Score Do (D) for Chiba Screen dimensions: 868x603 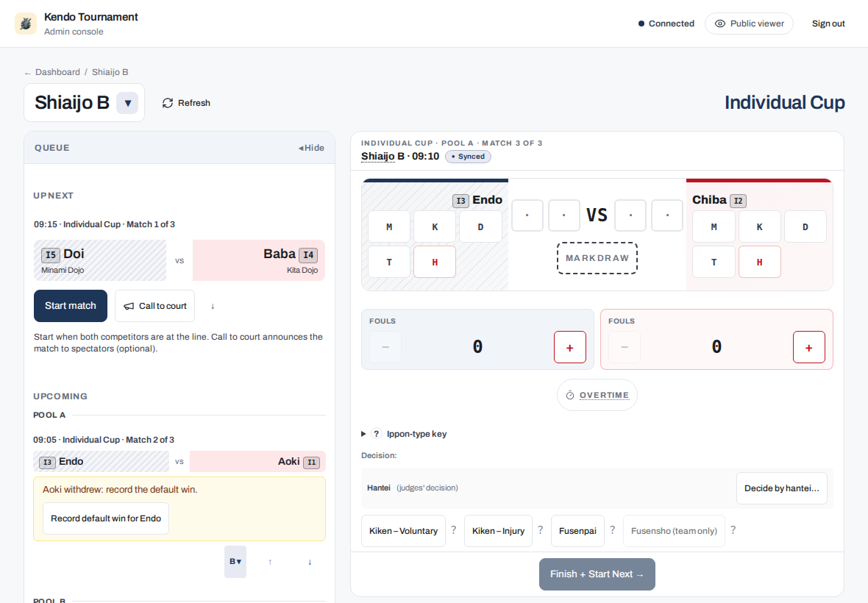click(805, 226)
